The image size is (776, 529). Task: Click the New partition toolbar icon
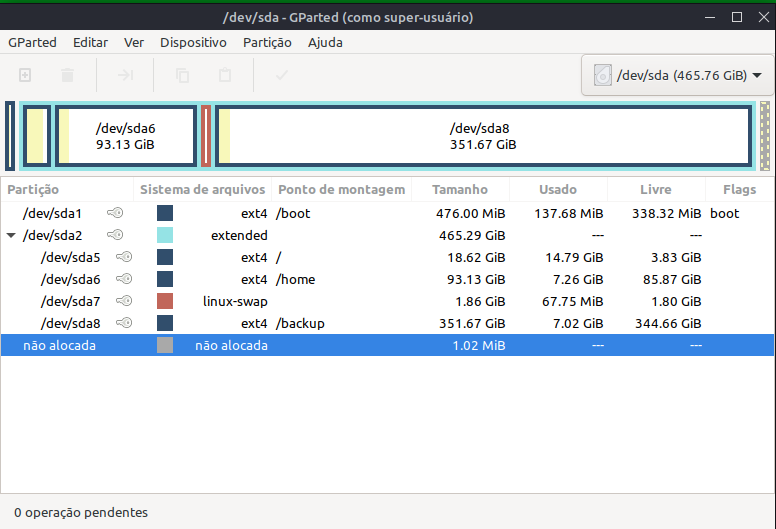[25, 75]
